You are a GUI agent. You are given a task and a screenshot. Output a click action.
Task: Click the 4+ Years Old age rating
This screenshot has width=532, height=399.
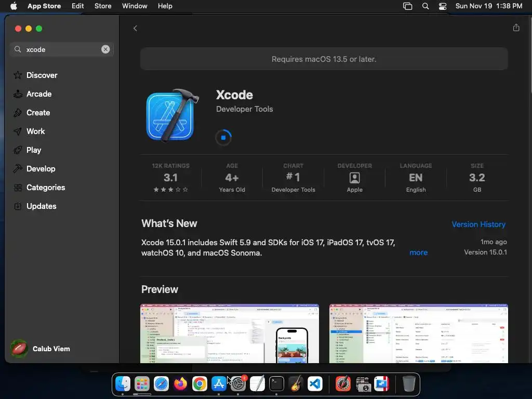232,178
